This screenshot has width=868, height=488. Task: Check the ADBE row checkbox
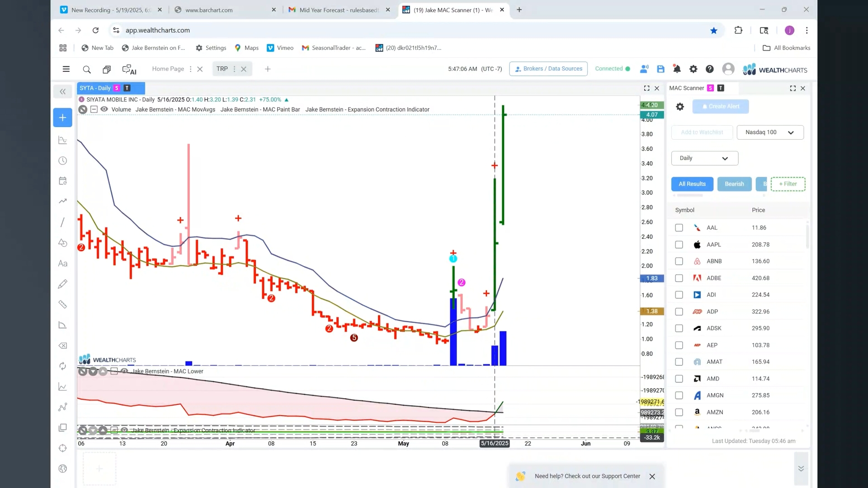(x=679, y=278)
